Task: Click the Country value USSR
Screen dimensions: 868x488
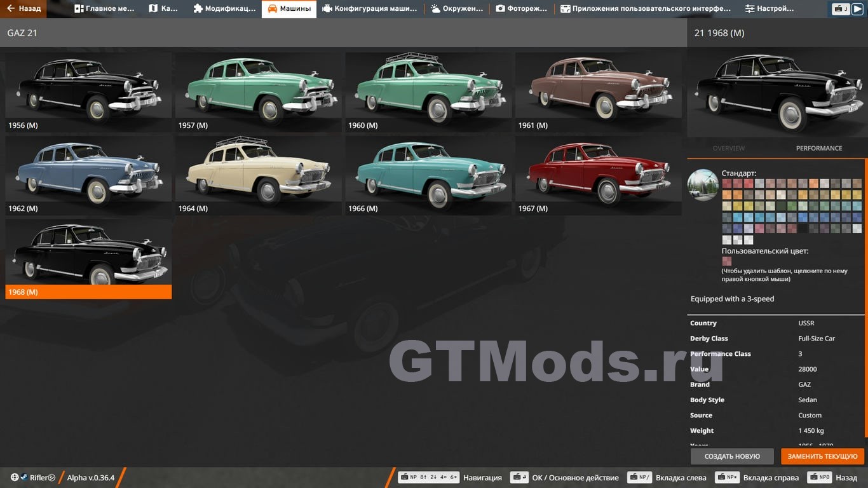Action: [806, 323]
